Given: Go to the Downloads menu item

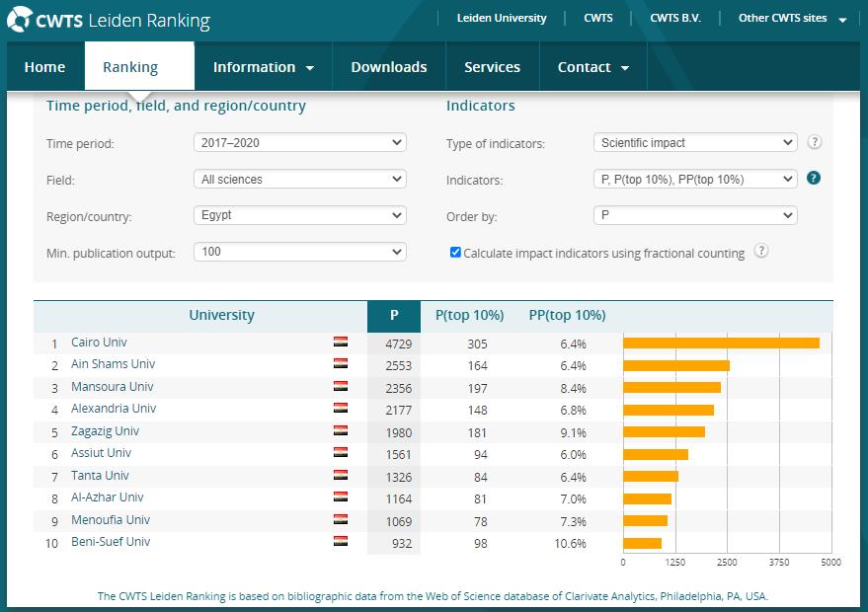Looking at the screenshot, I should (x=389, y=67).
